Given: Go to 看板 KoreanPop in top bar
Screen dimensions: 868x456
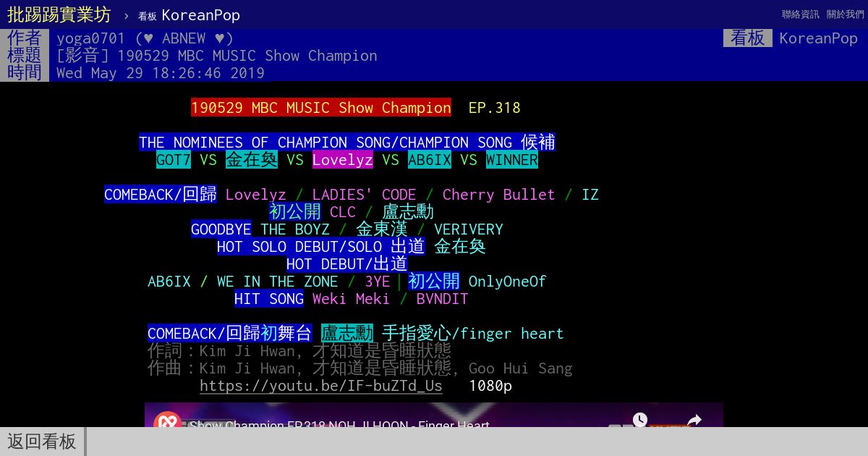Looking at the screenshot, I should click(x=189, y=15).
